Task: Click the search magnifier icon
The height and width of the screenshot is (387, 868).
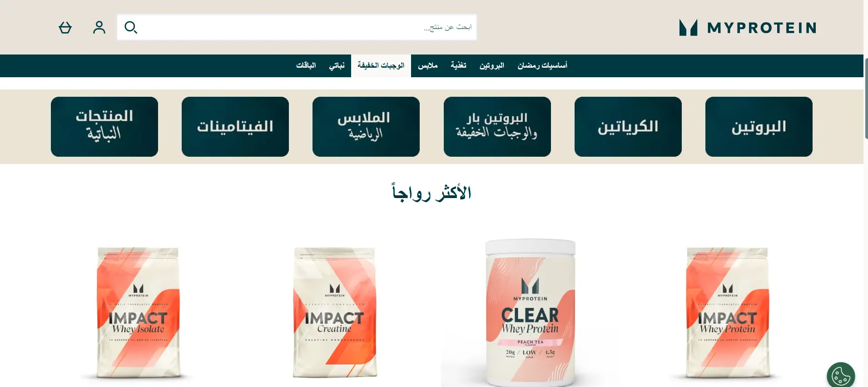Action: pos(131,28)
